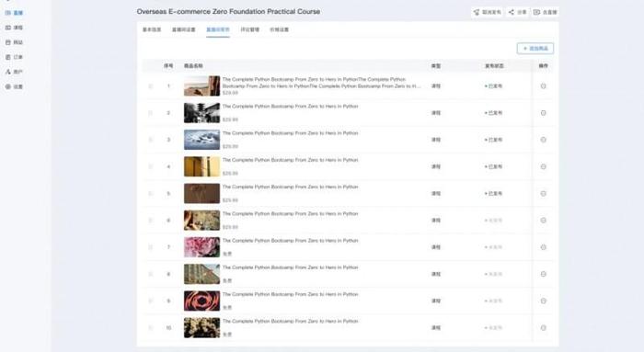Open the 用户 (Users) sidebar item
The image size is (644, 352).
14,72
